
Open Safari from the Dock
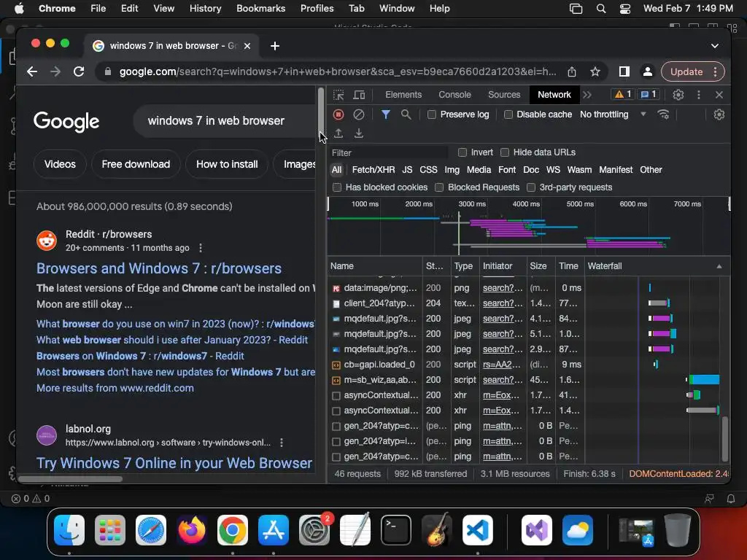tap(151, 530)
